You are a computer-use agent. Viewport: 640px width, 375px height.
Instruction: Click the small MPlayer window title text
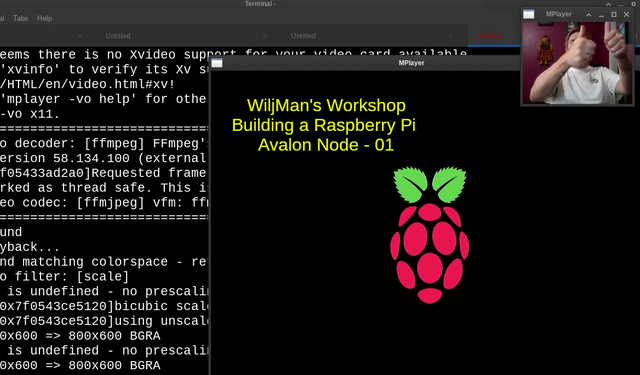(x=559, y=14)
